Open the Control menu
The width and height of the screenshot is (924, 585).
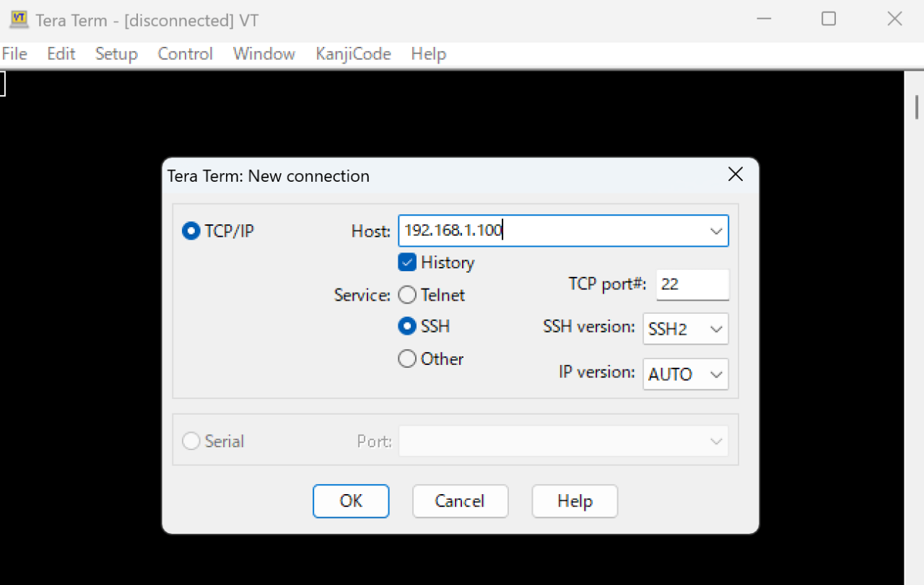(185, 53)
